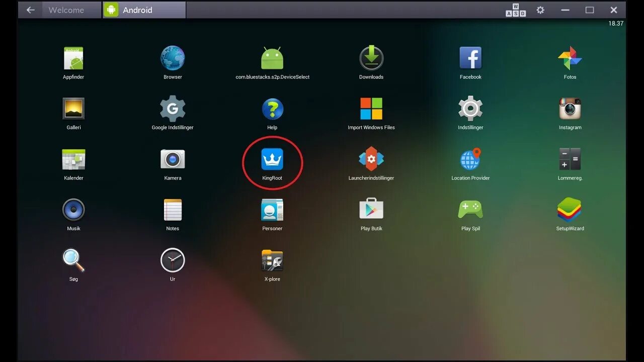Launch the X-plore file manager

pos(272,260)
